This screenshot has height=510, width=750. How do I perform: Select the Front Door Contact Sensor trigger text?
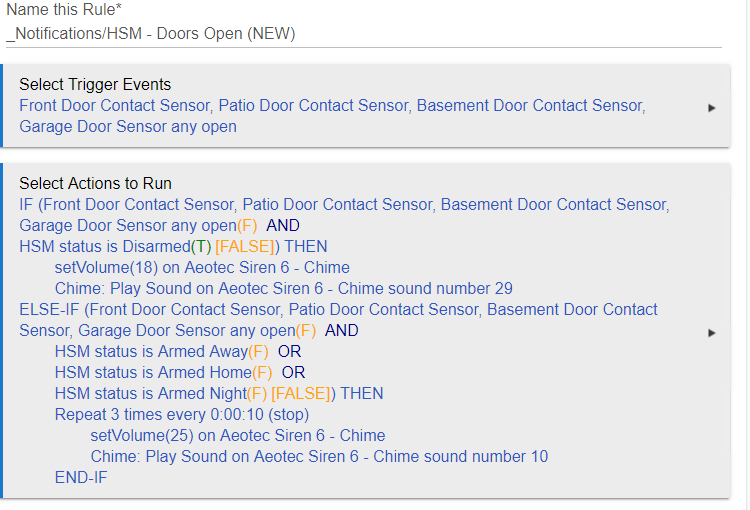coord(115,105)
